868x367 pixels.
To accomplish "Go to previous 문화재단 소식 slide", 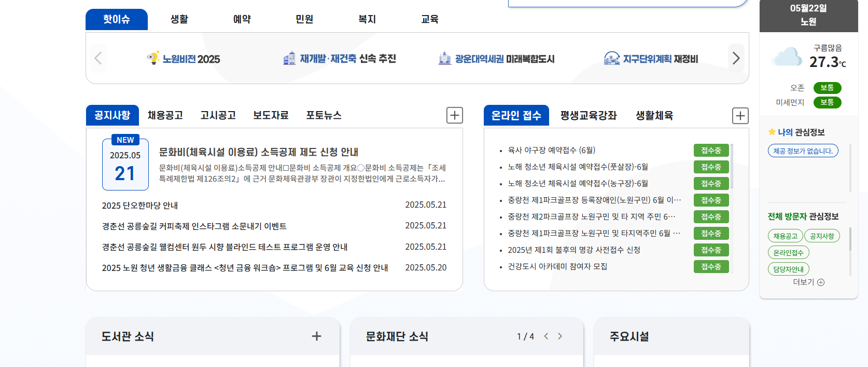I will point(546,336).
